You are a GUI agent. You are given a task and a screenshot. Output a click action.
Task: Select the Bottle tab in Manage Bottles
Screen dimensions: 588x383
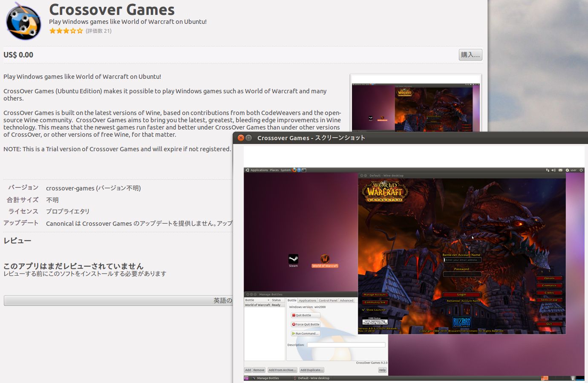292,300
